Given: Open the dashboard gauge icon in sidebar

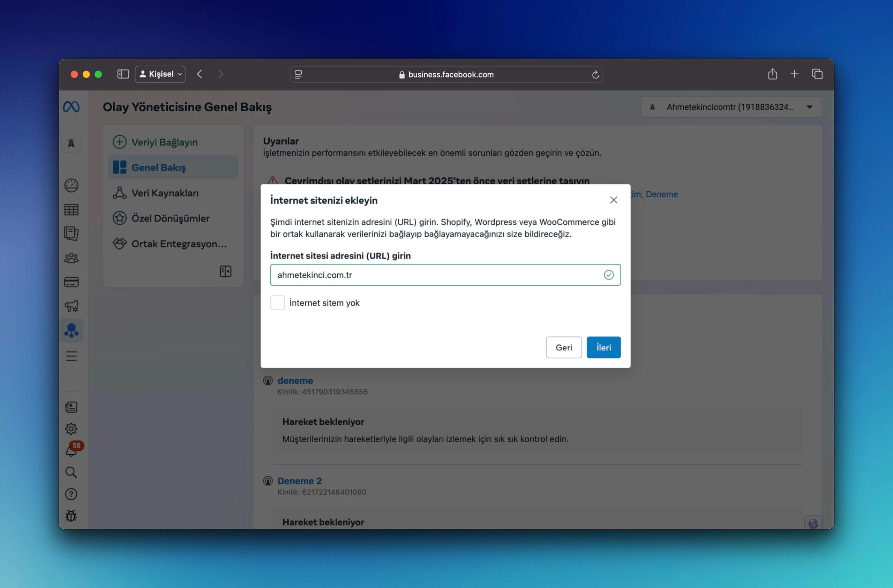Looking at the screenshot, I should click(x=71, y=185).
